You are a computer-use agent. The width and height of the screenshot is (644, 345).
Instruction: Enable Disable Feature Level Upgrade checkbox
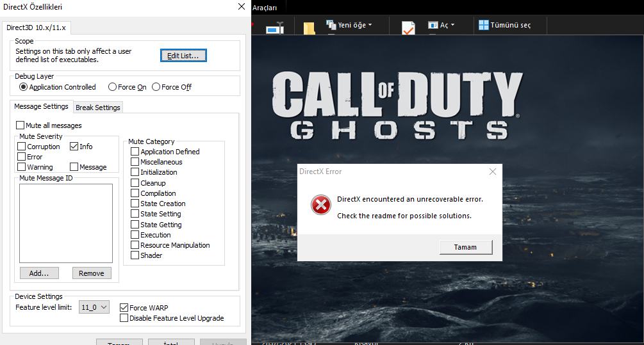124,318
